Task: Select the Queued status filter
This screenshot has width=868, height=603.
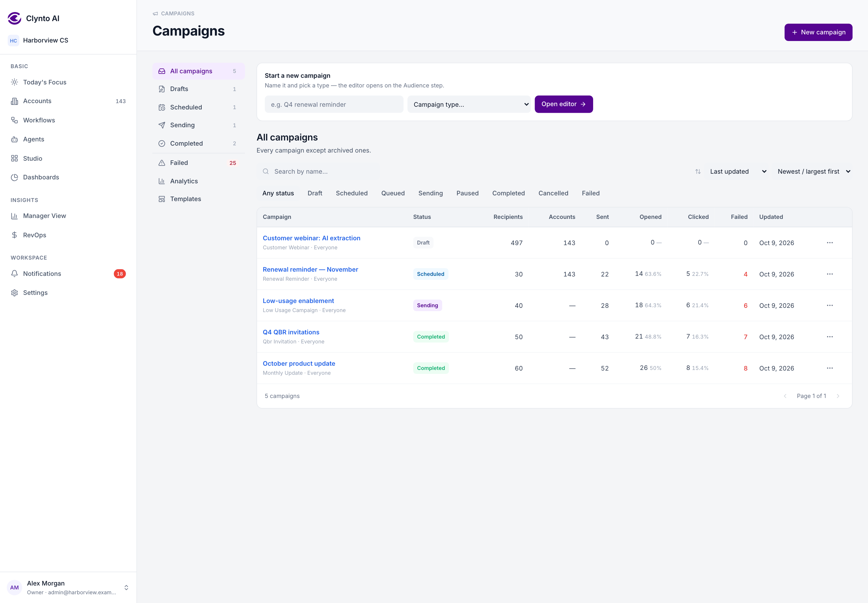Action: coord(393,193)
